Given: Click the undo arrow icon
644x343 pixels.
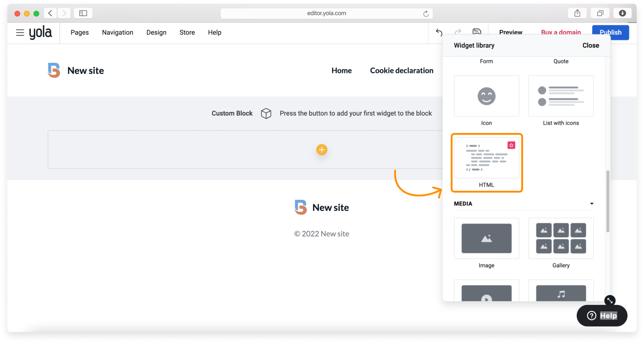Looking at the screenshot, I should click(x=439, y=32).
